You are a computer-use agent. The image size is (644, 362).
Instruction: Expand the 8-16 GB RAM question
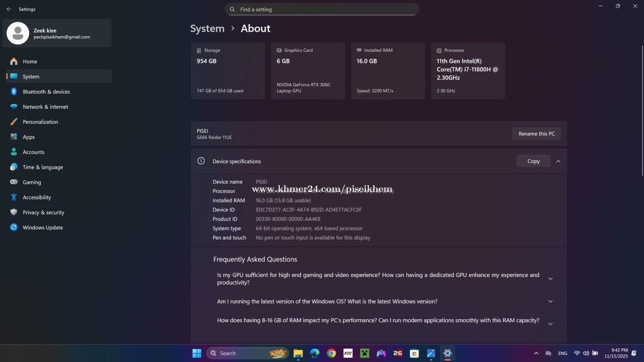coord(550,324)
